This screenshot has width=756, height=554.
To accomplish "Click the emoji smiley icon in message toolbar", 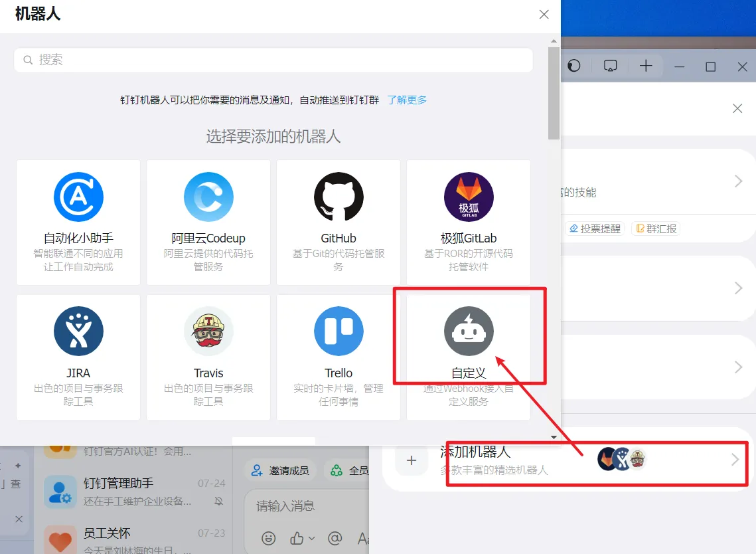I will tap(268, 538).
